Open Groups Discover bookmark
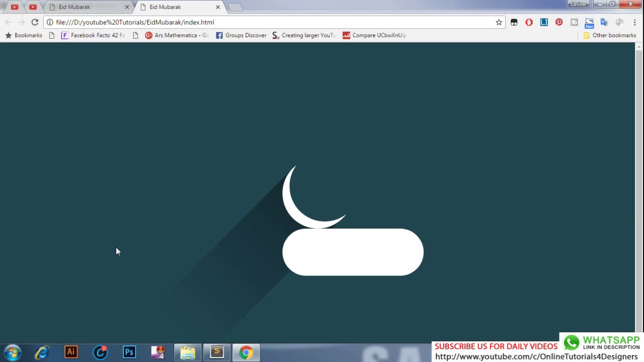 coord(241,35)
